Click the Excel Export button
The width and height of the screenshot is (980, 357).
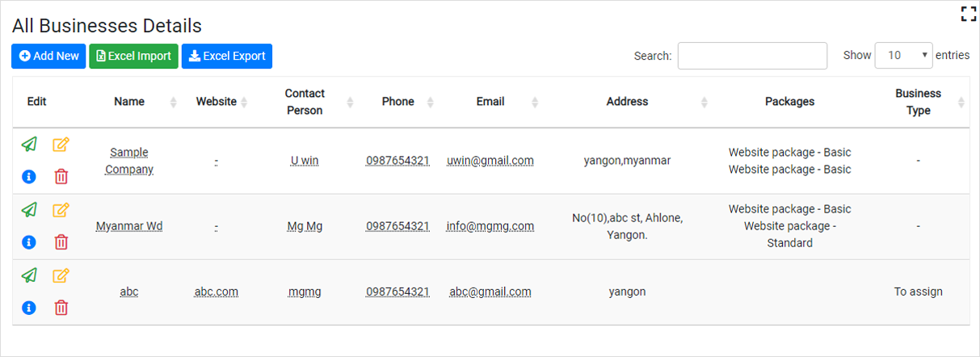click(x=227, y=56)
